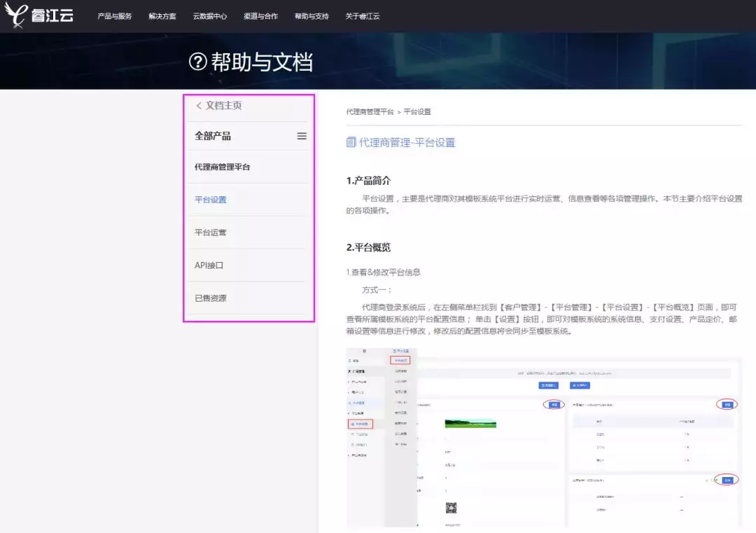
Task: Open the API接口 sidebar entry
Action: [209, 265]
